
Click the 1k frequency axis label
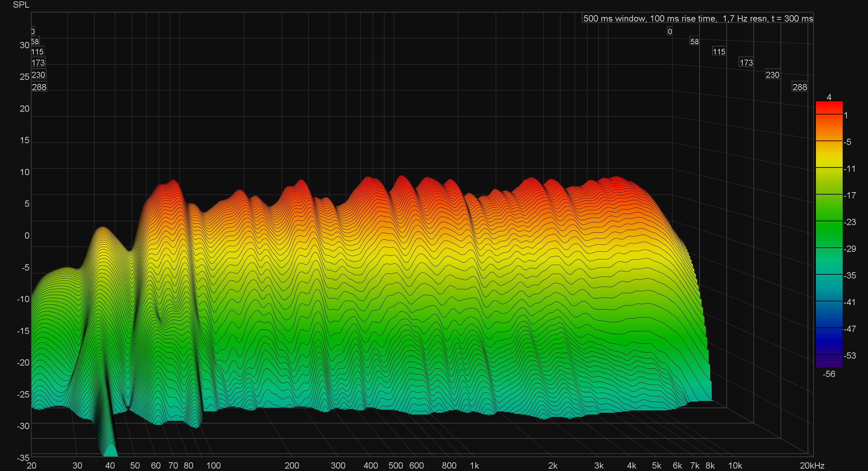474,465
